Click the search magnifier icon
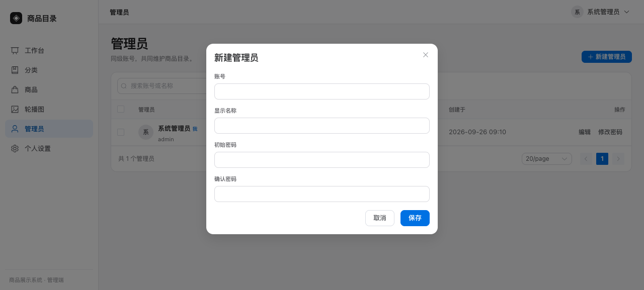The height and width of the screenshot is (290, 644). pos(124,86)
